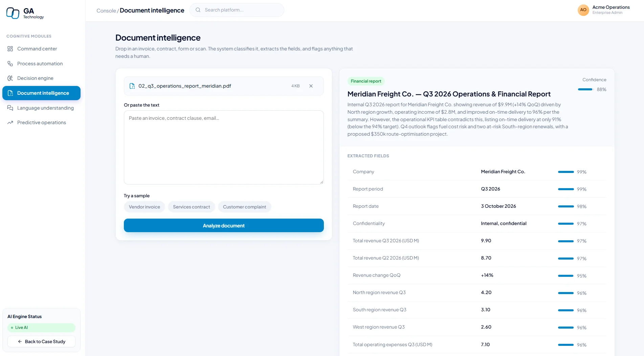Click the 3 October 2026 date value

(498, 206)
